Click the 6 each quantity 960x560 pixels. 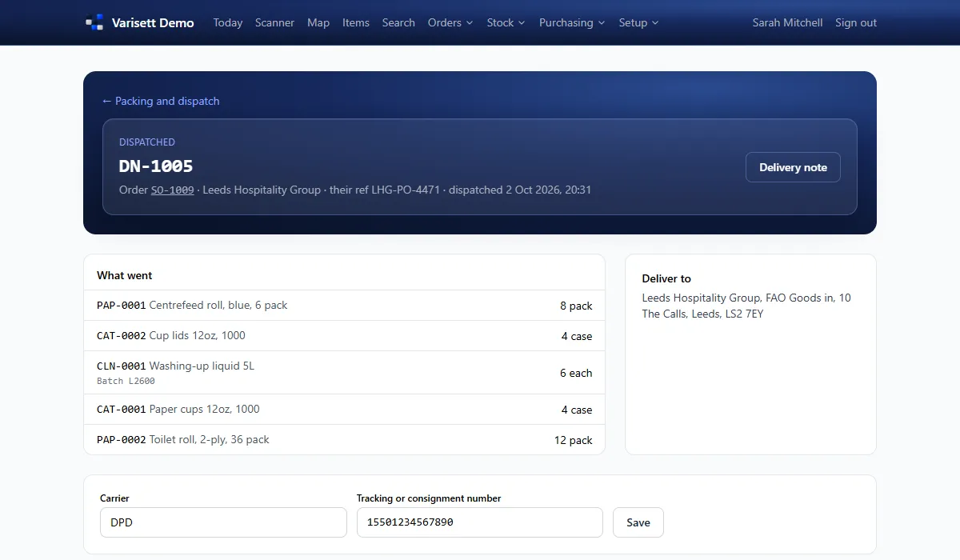[x=576, y=373]
